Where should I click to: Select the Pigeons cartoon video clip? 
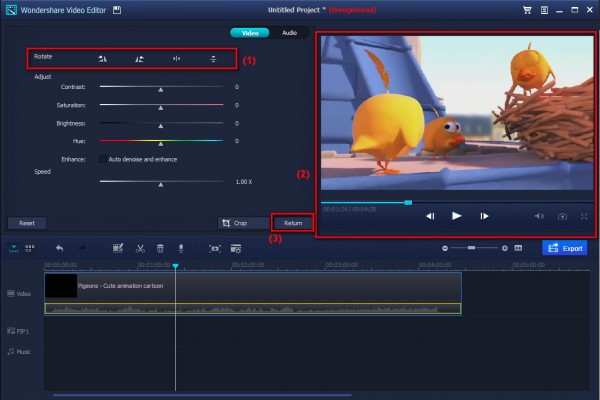point(253,286)
